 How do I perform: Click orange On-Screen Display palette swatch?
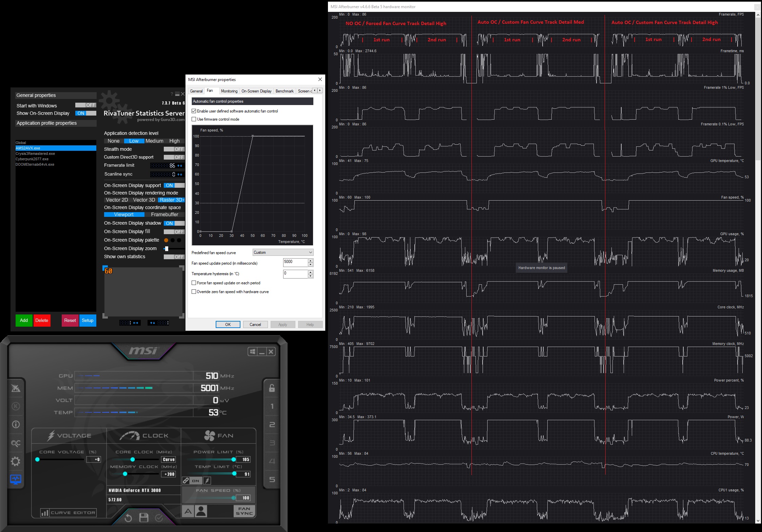click(166, 240)
